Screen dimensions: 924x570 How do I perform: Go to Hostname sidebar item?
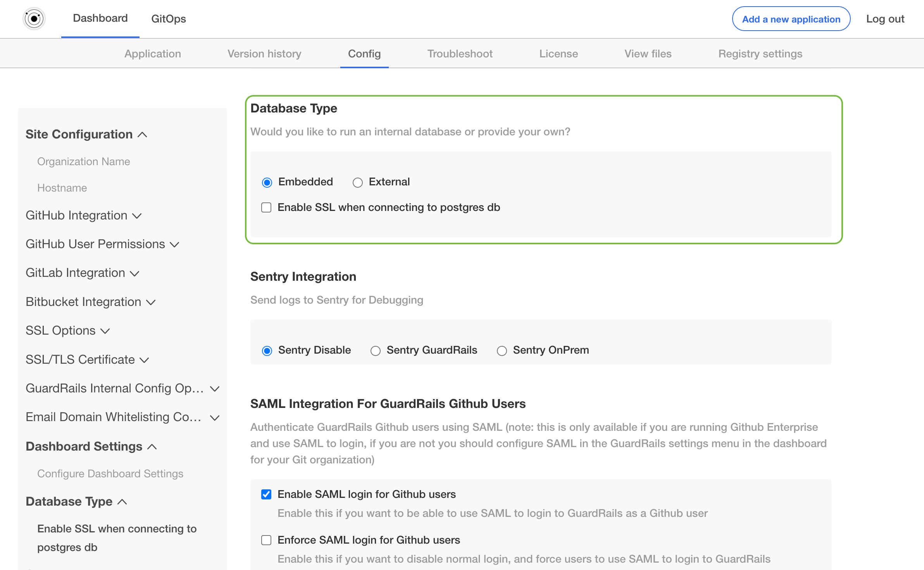click(62, 188)
